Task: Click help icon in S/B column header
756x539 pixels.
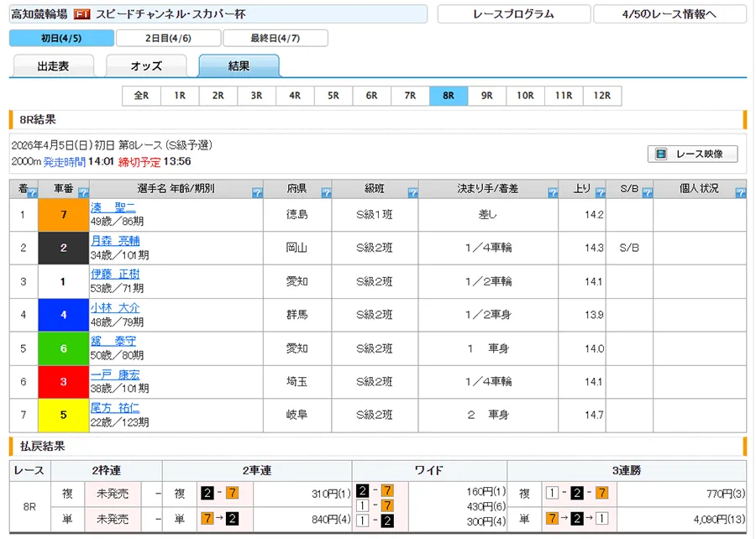Action: pos(647,193)
